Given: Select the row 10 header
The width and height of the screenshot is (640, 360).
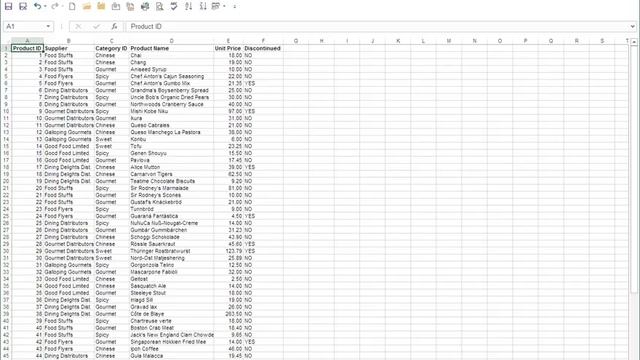Looking at the screenshot, I should point(6,111).
